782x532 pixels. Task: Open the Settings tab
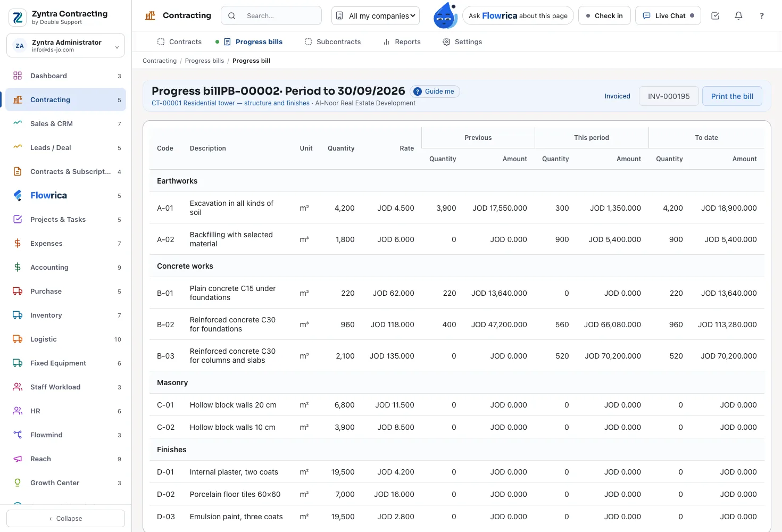point(462,41)
